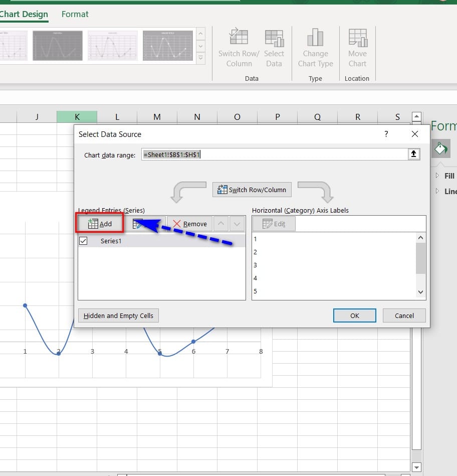This screenshot has height=476, width=457.
Task: Click the Change Chart Type icon
Action: (315, 38)
